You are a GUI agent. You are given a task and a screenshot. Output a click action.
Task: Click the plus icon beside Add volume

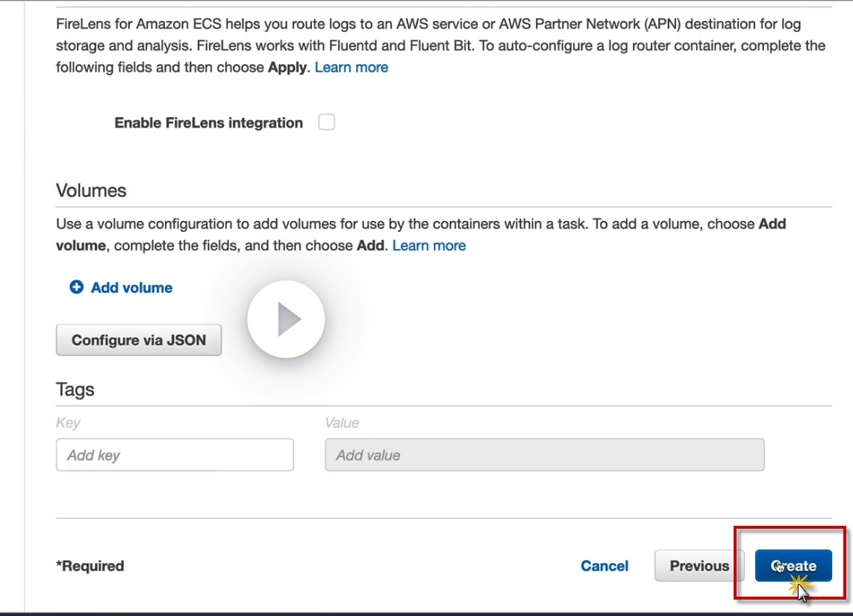(76, 287)
